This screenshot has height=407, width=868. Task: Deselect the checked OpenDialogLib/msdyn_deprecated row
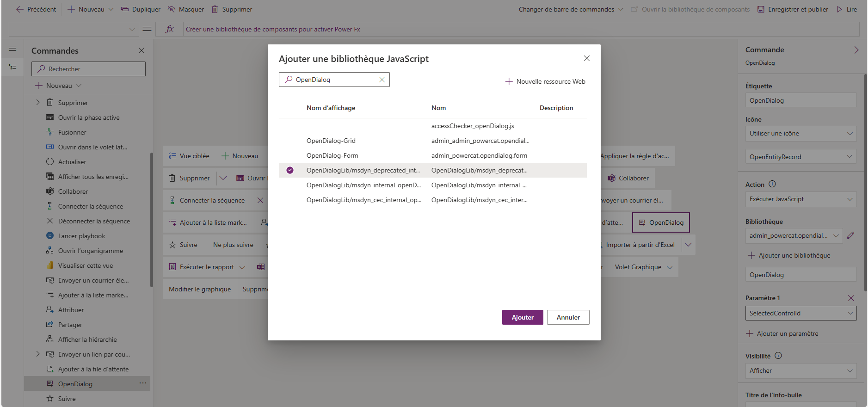(x=290, y=170)
